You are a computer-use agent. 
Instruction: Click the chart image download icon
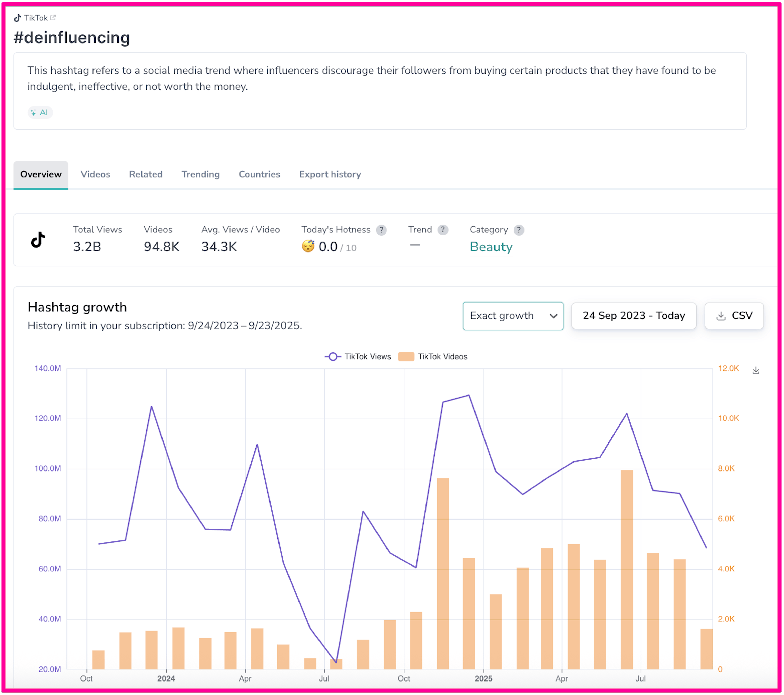point(756,370)
